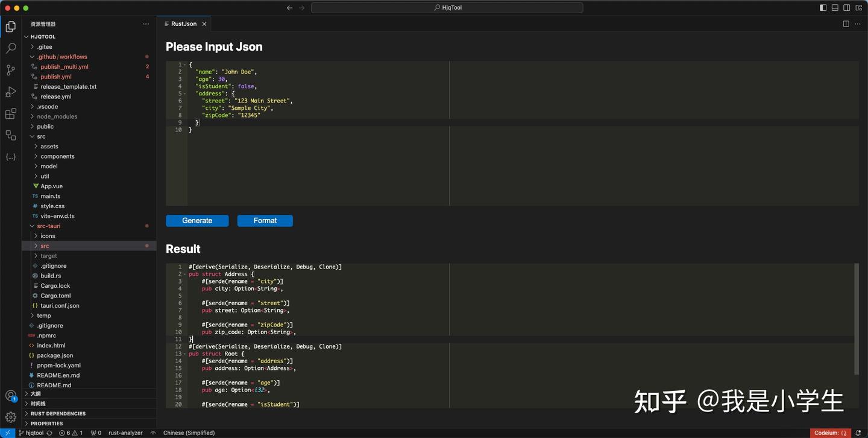Image resolution: width=868 pixels, height=438 pixels.
Task: Toggle the bottom panel
Action: point(835,8)
